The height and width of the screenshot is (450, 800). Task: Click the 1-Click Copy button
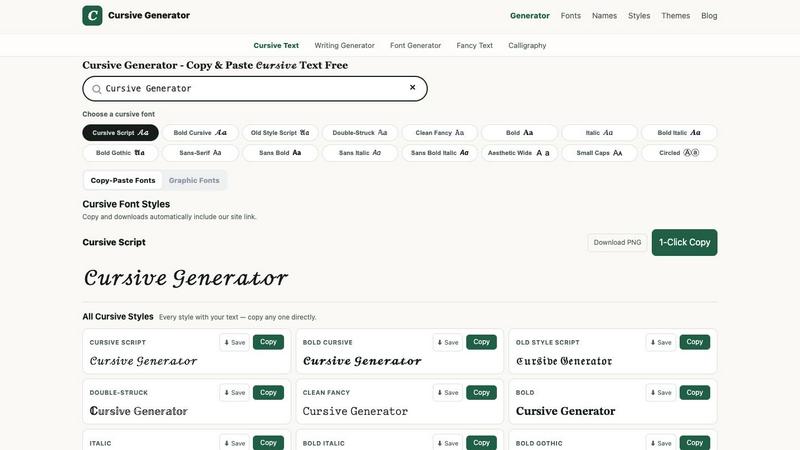pyautogui.click(x=684, y=242)
